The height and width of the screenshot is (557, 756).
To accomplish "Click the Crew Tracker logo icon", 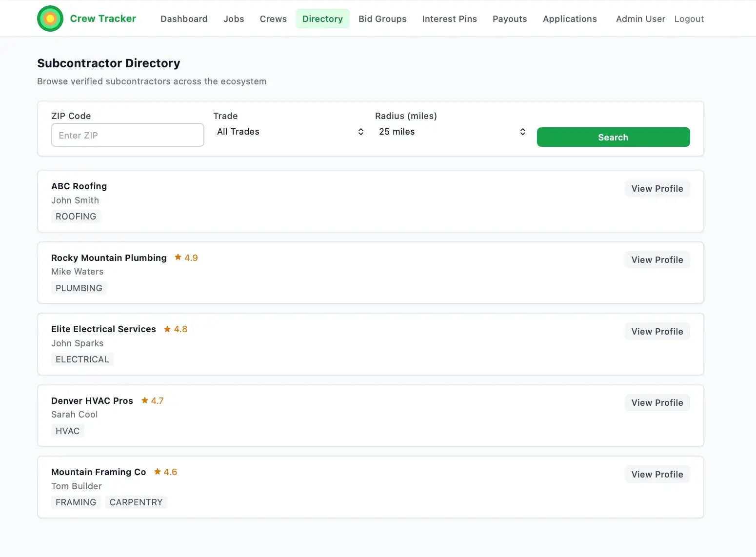I will (50, 19).
